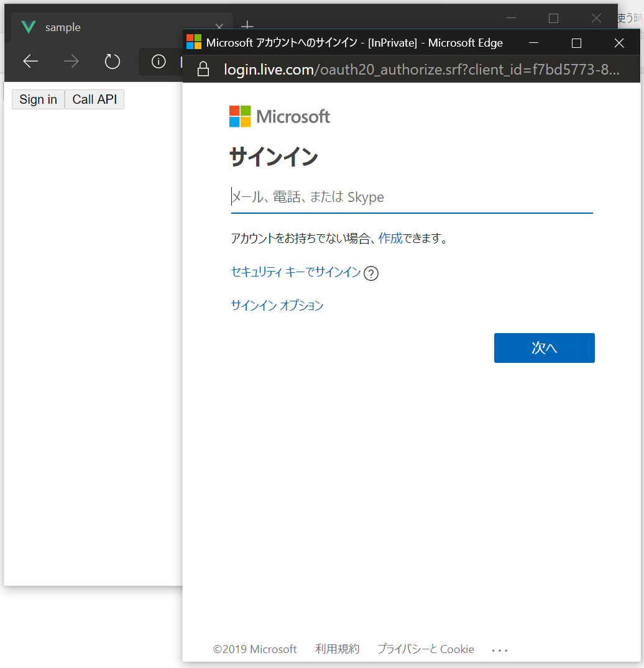Switch to the sample browser tab
The width and height of the screenshot is (644, 668).
[x=93, y=27]
